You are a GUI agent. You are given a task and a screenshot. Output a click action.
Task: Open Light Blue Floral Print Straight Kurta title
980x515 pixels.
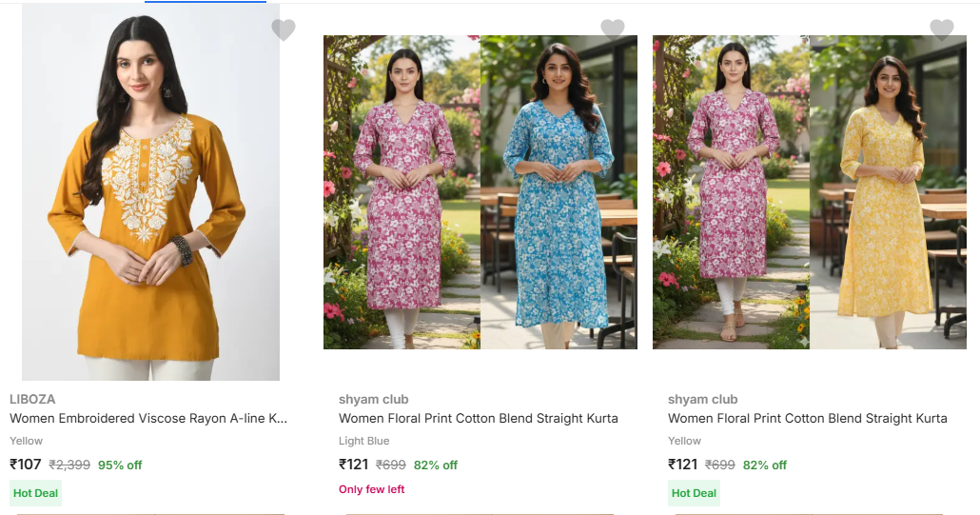[x=479, y=418]
